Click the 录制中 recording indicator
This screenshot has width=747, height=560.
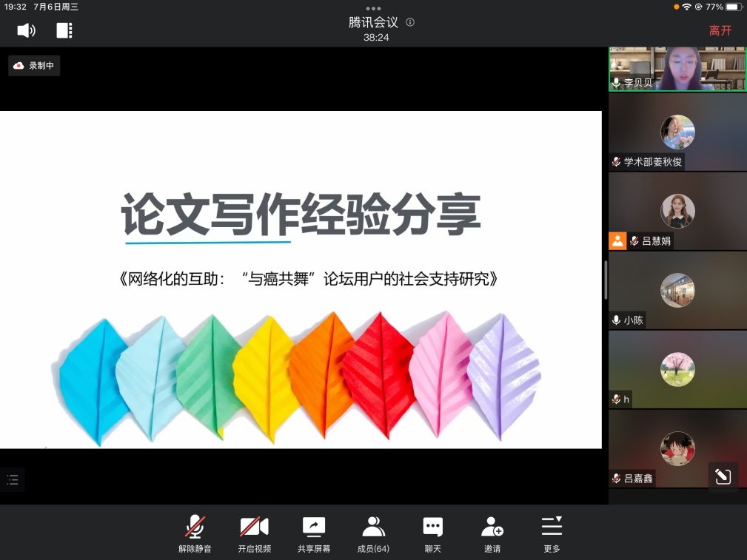34,66
